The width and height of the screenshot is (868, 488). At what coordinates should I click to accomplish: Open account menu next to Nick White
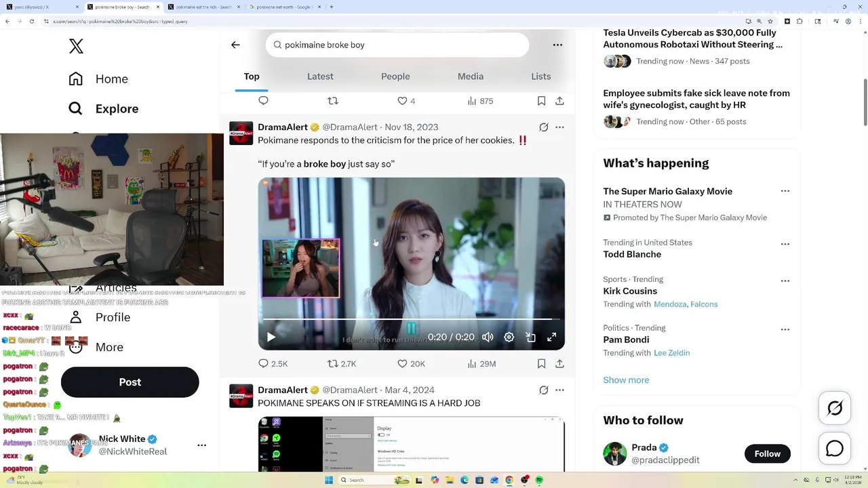pos(201,445)
